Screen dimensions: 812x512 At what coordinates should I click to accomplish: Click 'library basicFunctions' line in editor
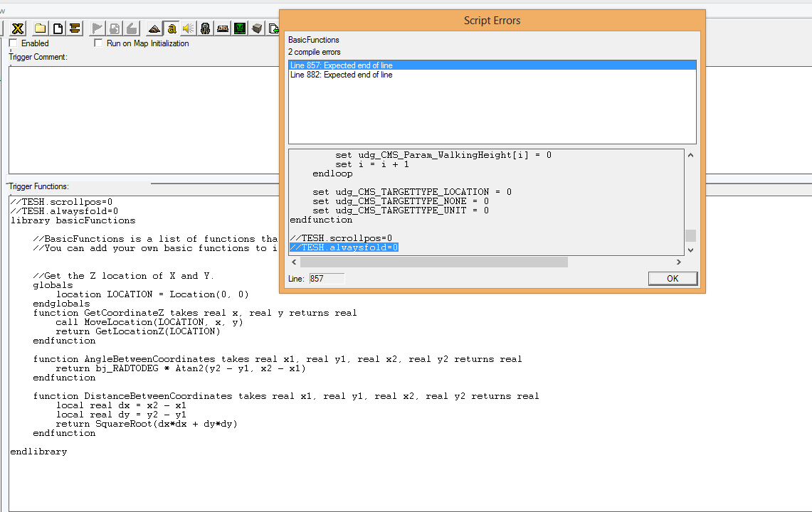coord(73,220)
